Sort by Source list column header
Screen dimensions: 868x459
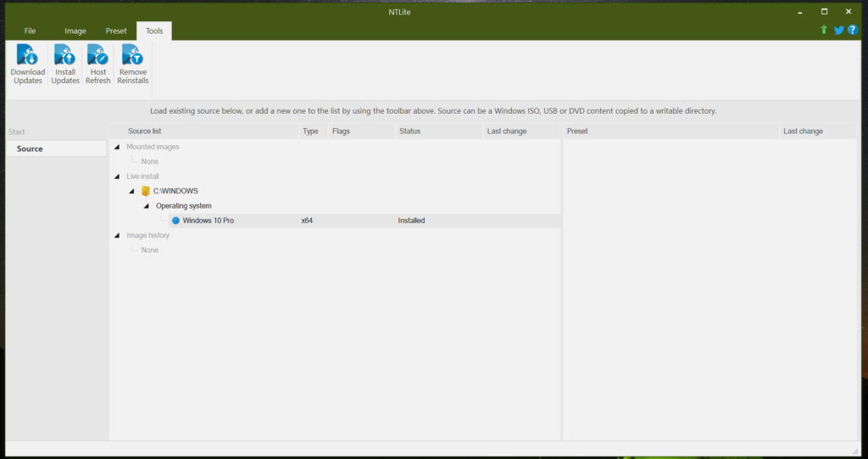[204, 132]
